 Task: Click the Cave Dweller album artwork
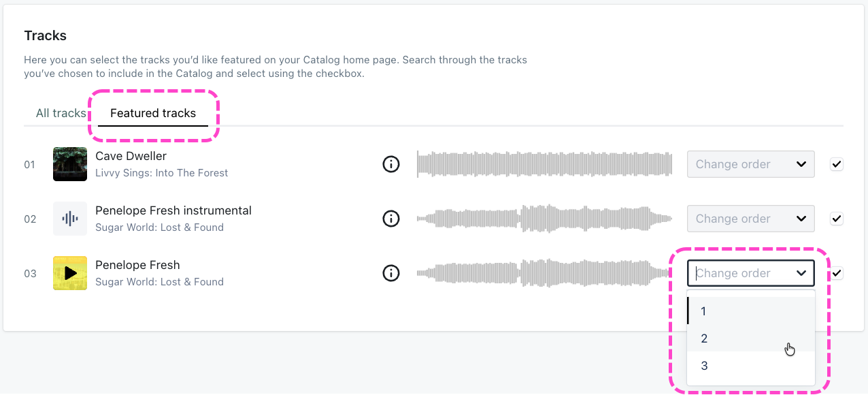pyautogui.click(x=70, y=164)
